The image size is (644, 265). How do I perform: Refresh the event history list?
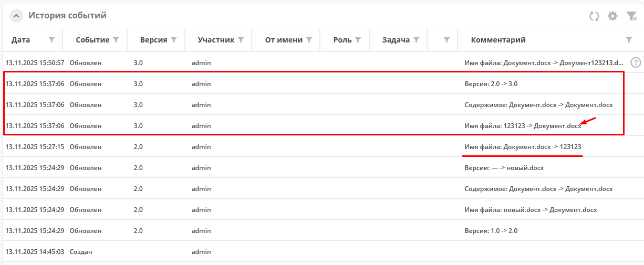(594, 16)
